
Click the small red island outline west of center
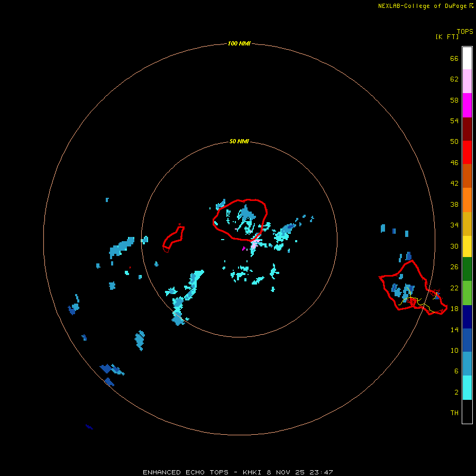click(173, 238)
